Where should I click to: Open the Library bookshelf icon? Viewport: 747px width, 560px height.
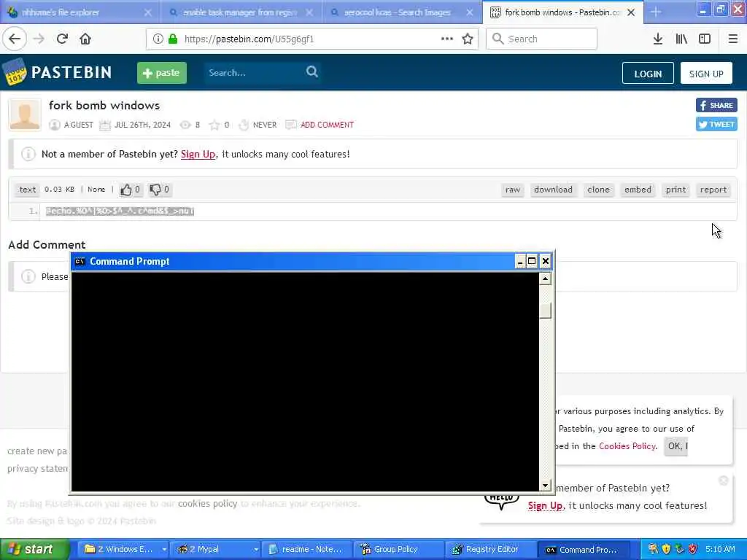681,39
